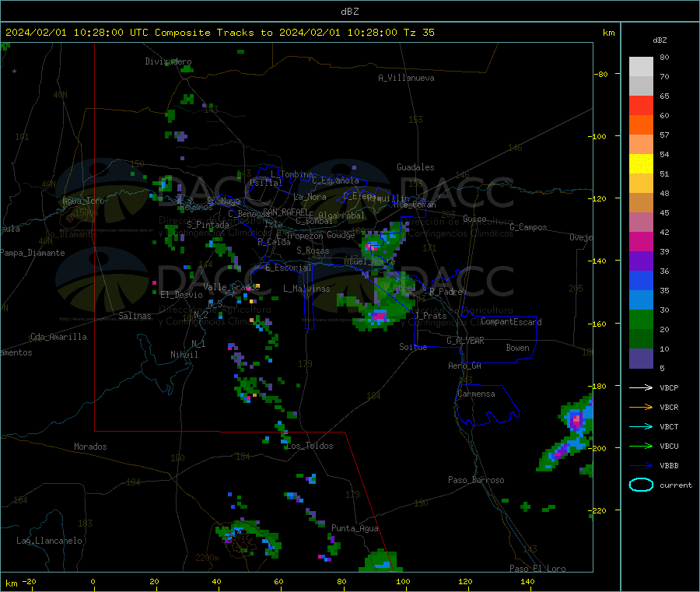Click the 'G_ALVEAR' map label
The width and height of the screenshot is (700, 592).
pos(465,341)
